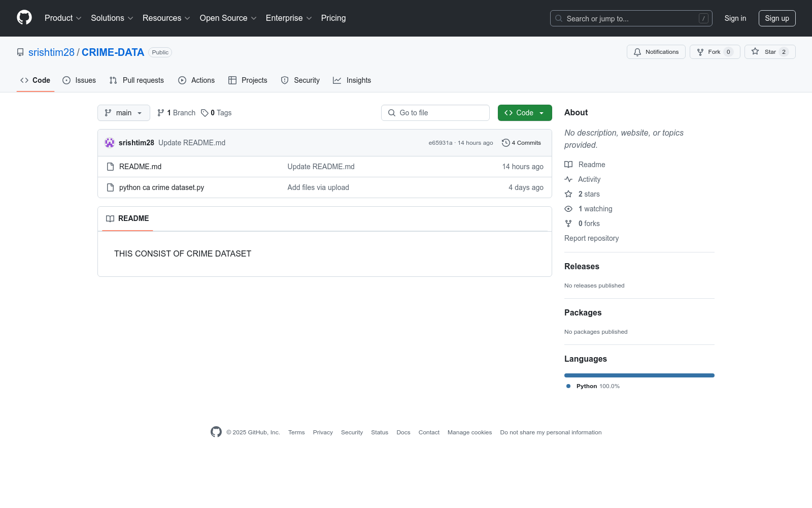Open the footer Privacy link
The height and width of the screenshot is (508, 812).
point(323,432)
